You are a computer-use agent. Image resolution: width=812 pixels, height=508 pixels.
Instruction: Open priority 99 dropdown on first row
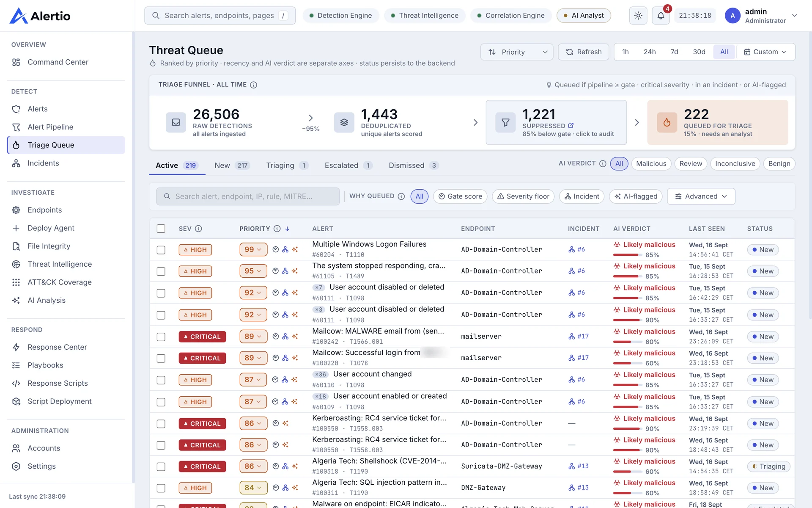[253, 250]
